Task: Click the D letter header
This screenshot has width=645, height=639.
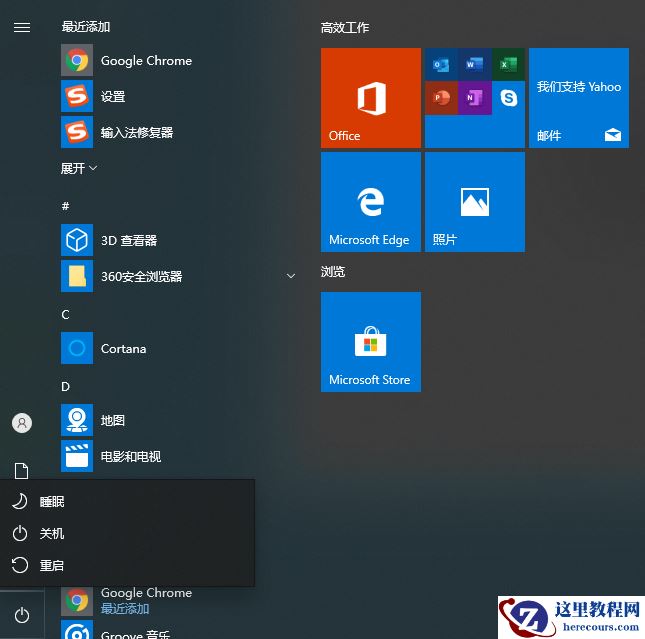Action: [x=65, y=386]
